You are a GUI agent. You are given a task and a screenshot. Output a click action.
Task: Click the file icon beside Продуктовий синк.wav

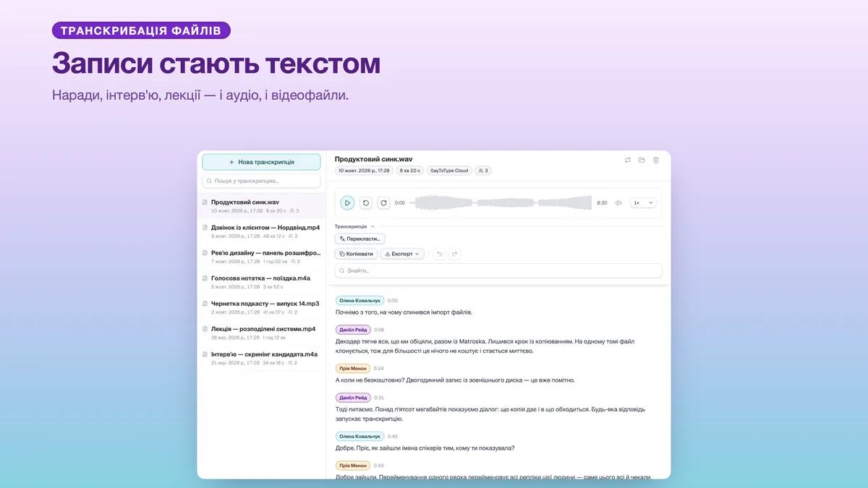pyautogui.click(x=205, y=202)
